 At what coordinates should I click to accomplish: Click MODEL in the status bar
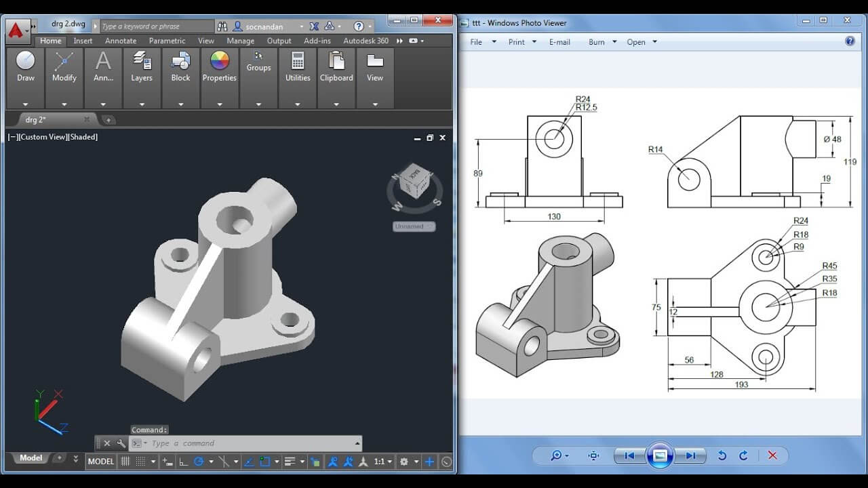click(100, 462)
